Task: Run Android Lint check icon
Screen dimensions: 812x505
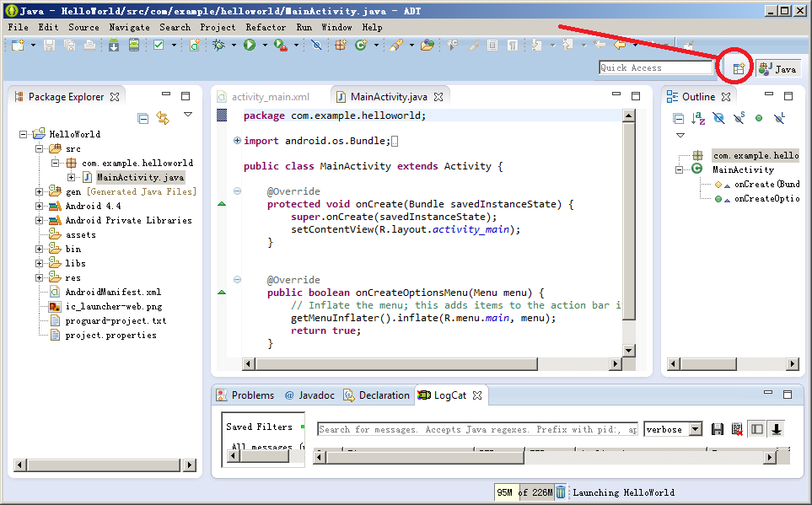Action: click(159, 46)
